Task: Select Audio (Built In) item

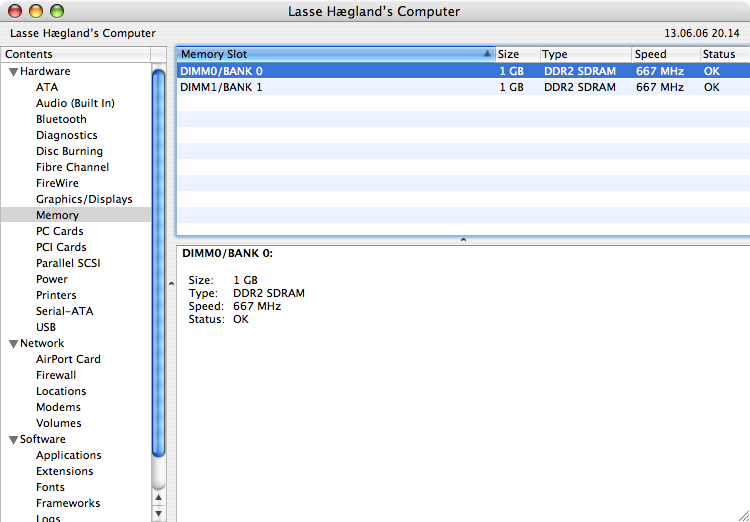Action: coord(75,103)
